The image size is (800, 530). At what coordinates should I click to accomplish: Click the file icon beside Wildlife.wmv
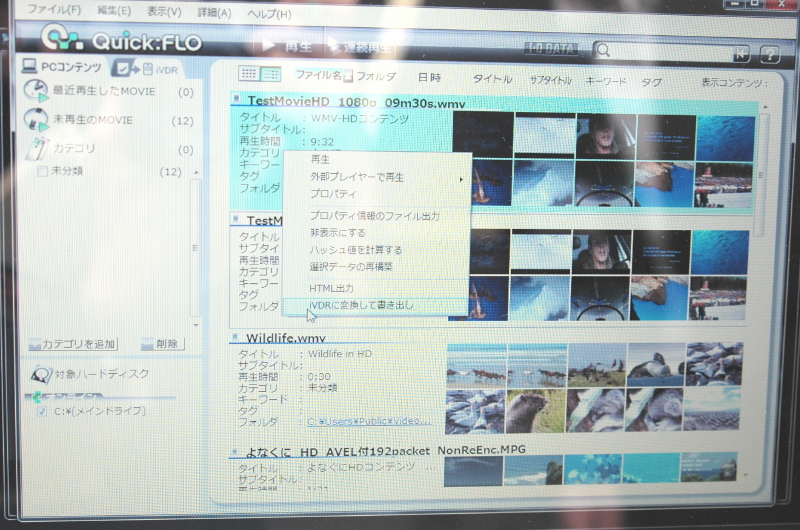[x=235, y=337]
